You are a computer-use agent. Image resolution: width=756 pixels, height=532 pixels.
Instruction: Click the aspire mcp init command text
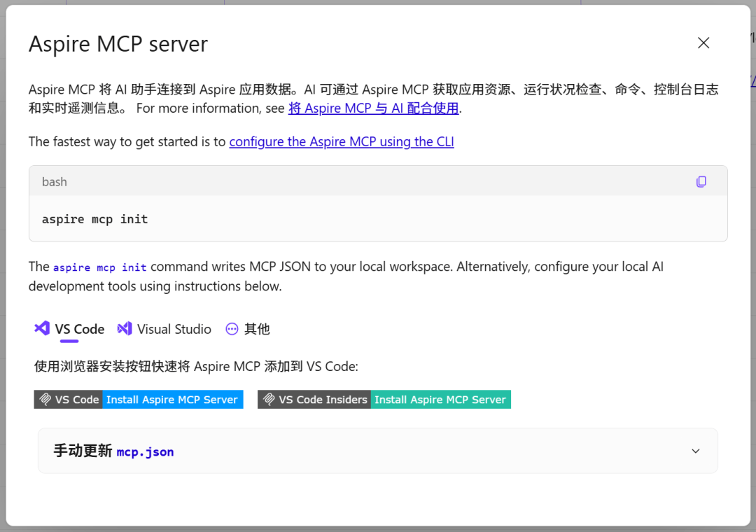[x=94, y=218]
